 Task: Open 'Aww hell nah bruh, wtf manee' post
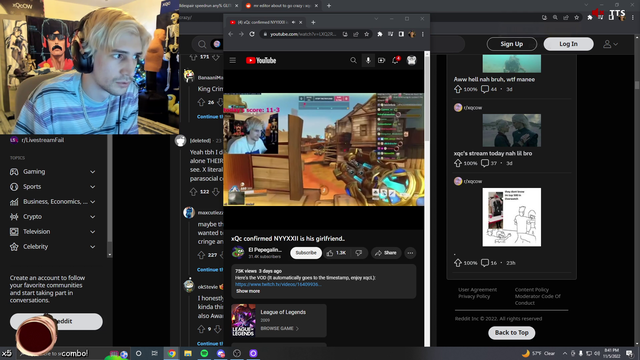pyautogui.click(x=494, y=80)
